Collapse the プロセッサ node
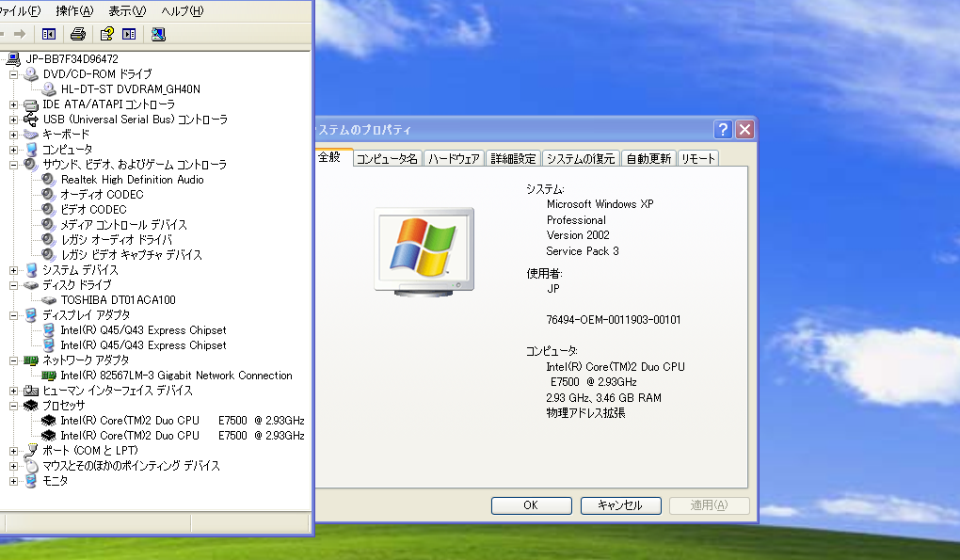 [13, 406]
